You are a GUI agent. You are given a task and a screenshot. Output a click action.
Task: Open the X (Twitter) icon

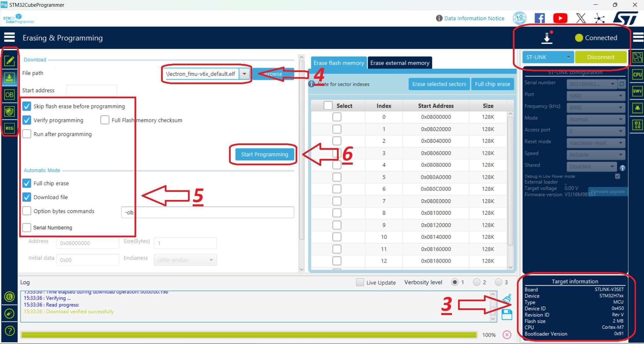pyautogui.click(x=581, y=18)
